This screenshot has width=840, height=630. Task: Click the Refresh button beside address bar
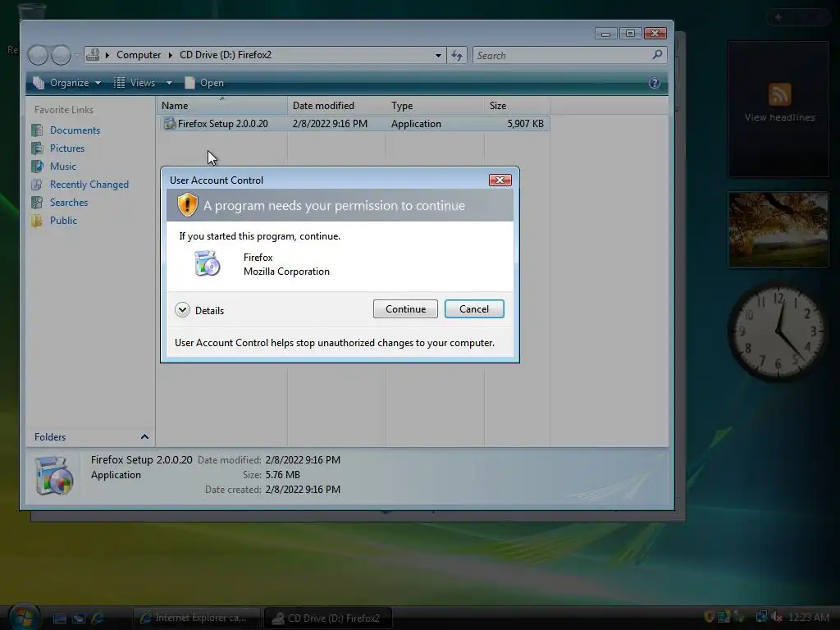click(457, 55)
